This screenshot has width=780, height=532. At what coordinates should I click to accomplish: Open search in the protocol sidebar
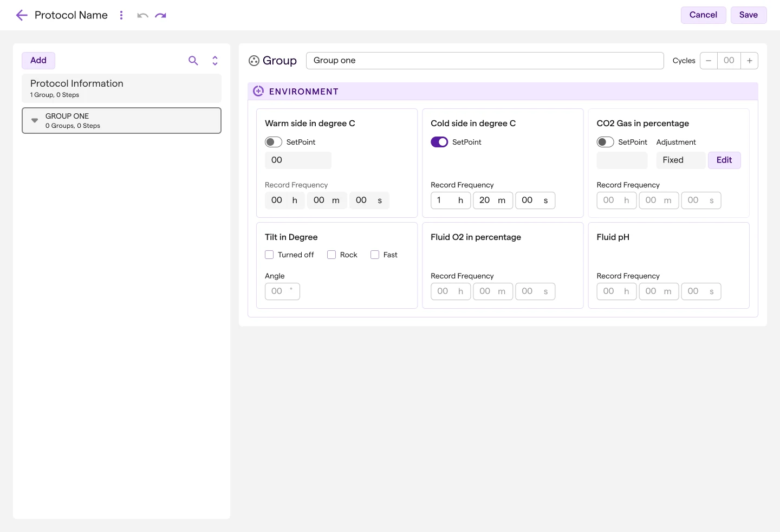[193, 61]
